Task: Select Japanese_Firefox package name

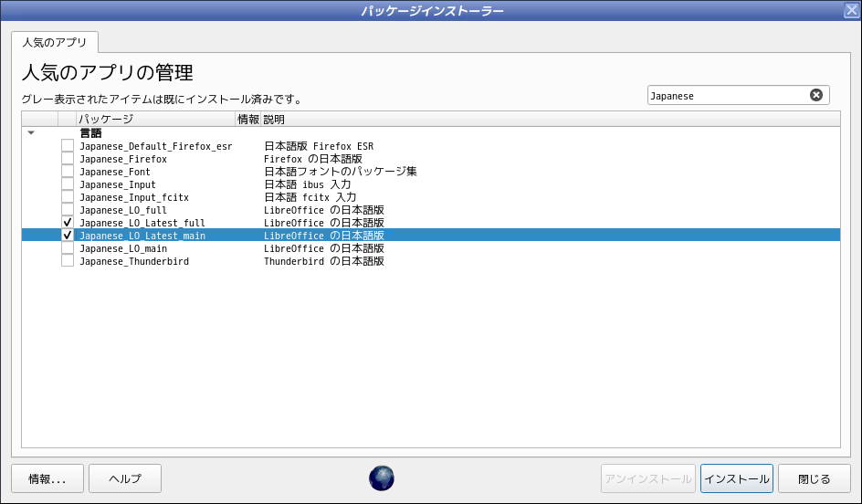Action: pyautogui.click(x=123, y=159)
